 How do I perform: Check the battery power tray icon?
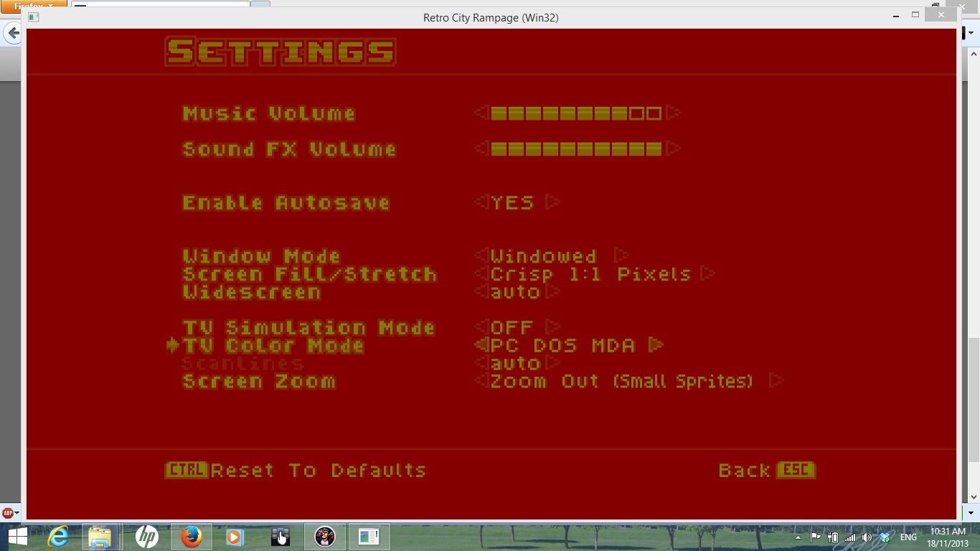(833, 537)
